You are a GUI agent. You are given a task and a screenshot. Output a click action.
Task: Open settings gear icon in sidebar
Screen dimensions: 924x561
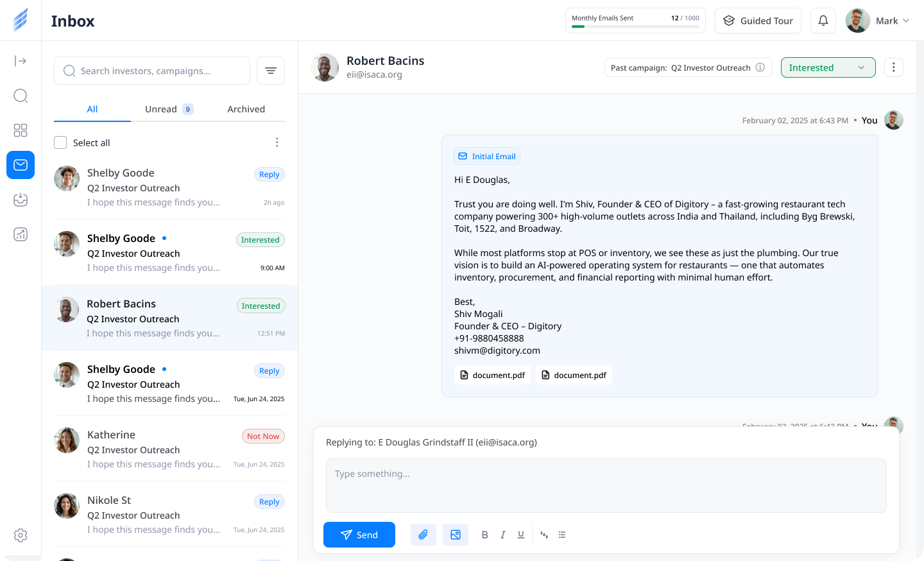click(21, 535)
